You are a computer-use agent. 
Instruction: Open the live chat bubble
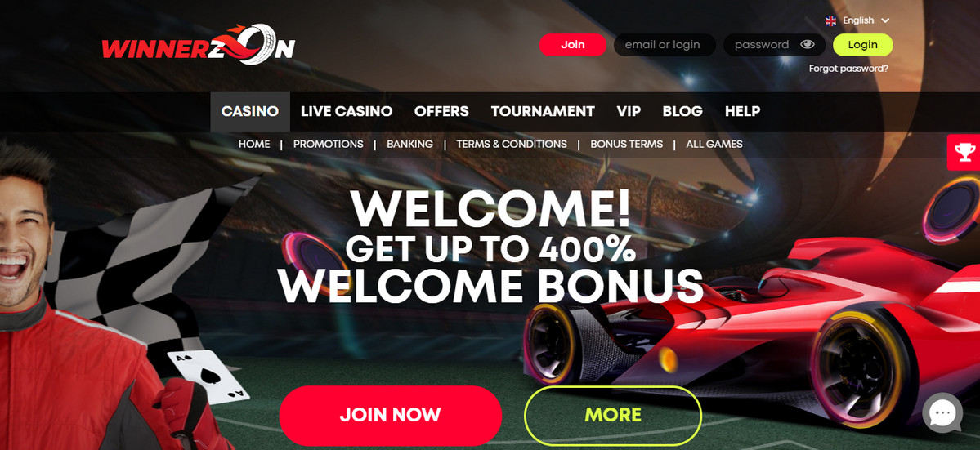942,412
